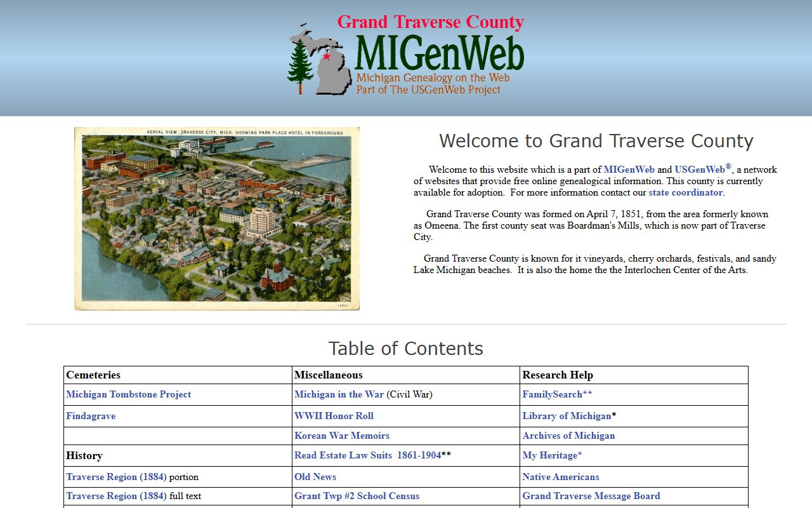812x508 pixels.
Task: Click the paragraph mentioning Interlochen Center of the Arts
Action: [x=595, y=264]
